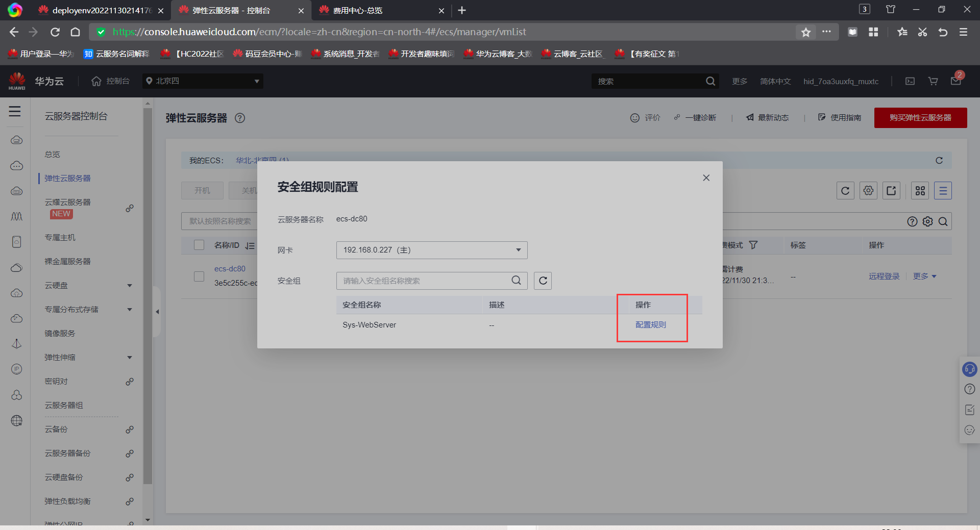
Task: Open 专属主机 in the sidebar
Action: (60, 237)
